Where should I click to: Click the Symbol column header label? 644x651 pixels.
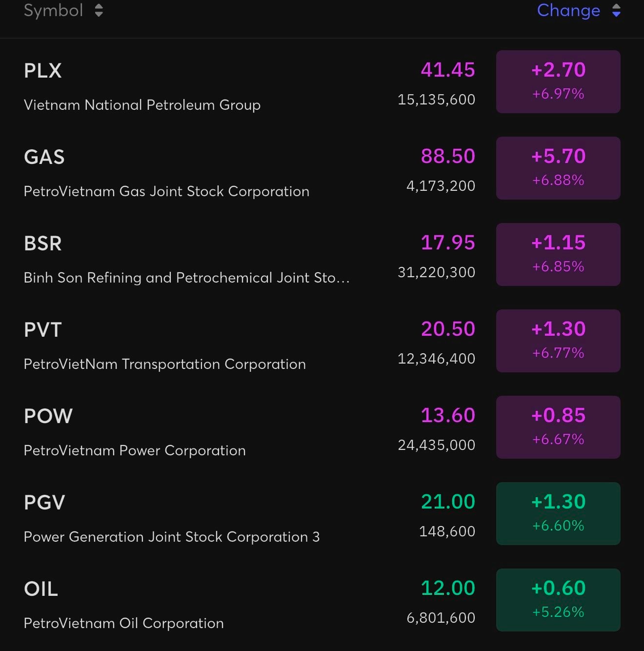pos(53,10)
